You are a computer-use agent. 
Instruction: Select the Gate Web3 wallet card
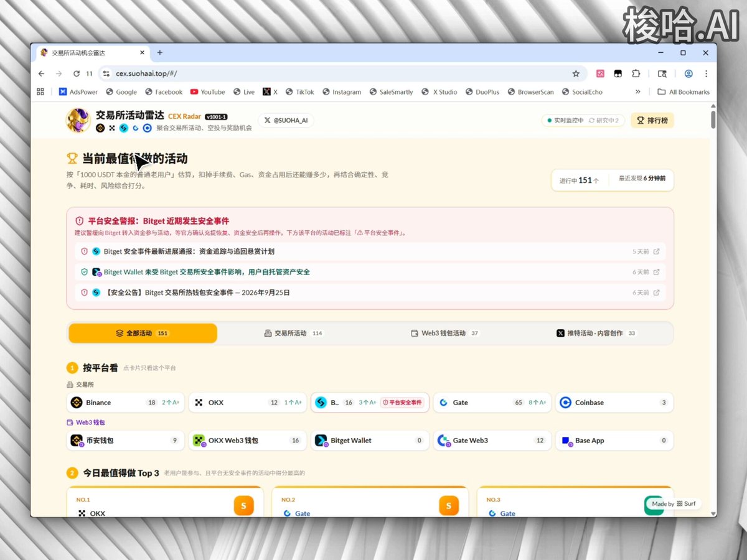(492, 441)
